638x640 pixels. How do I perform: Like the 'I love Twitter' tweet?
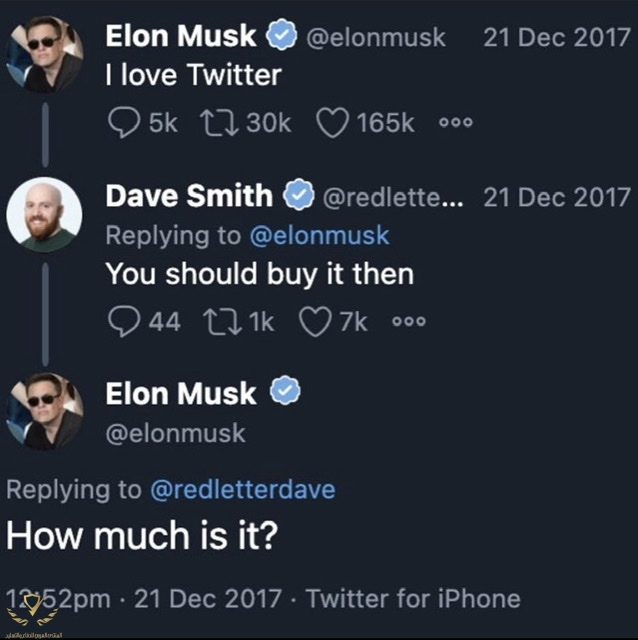pos(331,123)
